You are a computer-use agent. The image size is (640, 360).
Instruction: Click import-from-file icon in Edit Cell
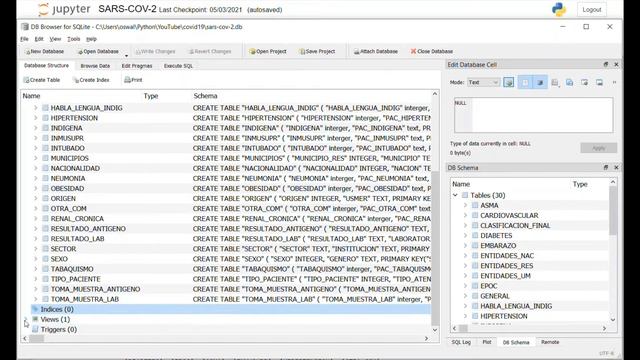[584, 82]
